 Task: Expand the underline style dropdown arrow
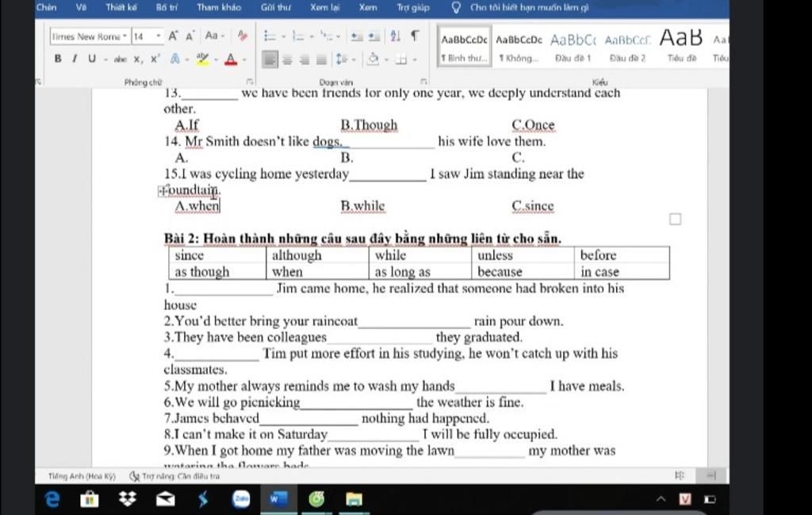105,60
